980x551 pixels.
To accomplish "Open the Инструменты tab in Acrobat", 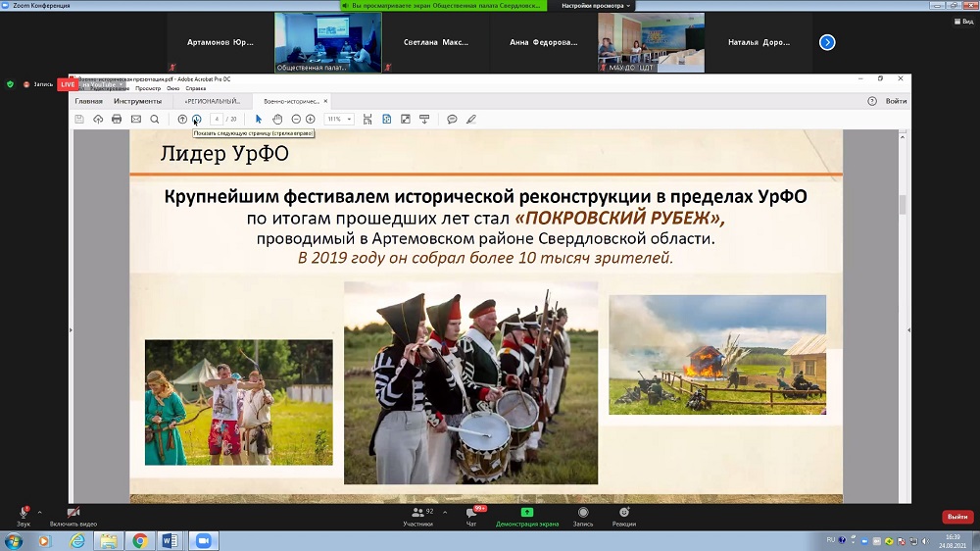I will click(137, 101).
